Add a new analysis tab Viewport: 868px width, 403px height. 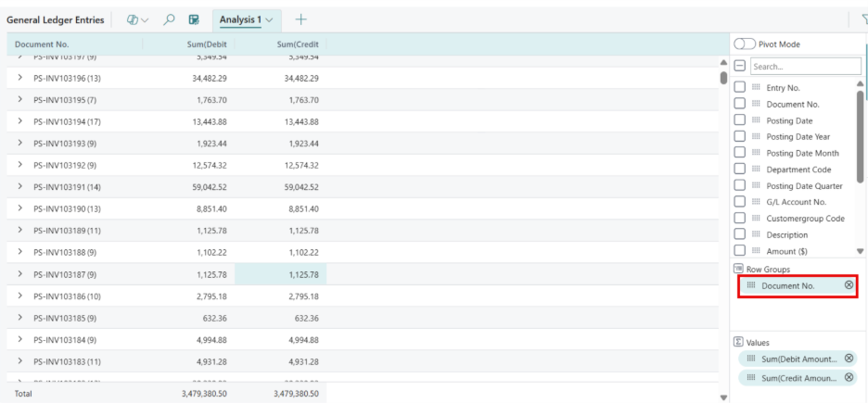tap(301, 19)
